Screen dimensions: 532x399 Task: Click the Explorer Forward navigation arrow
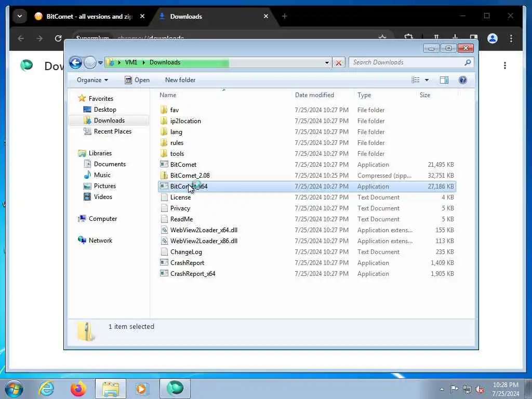pos(90,62)
